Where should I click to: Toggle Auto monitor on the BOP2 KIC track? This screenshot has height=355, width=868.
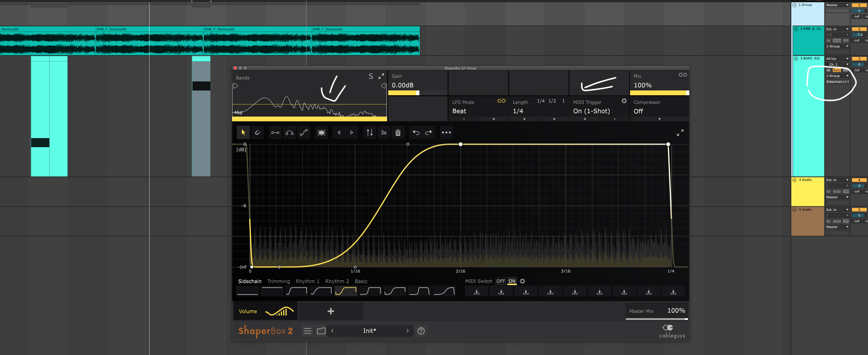pos(837,70)
